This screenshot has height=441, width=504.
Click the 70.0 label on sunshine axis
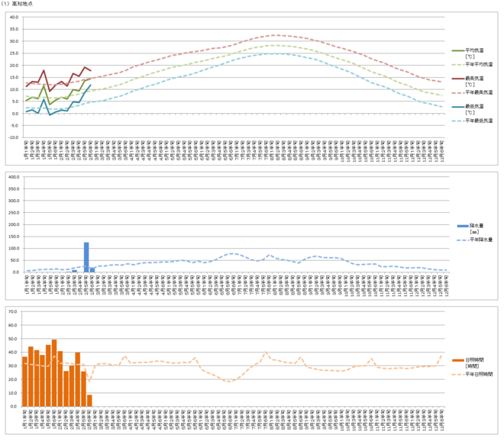13,311
